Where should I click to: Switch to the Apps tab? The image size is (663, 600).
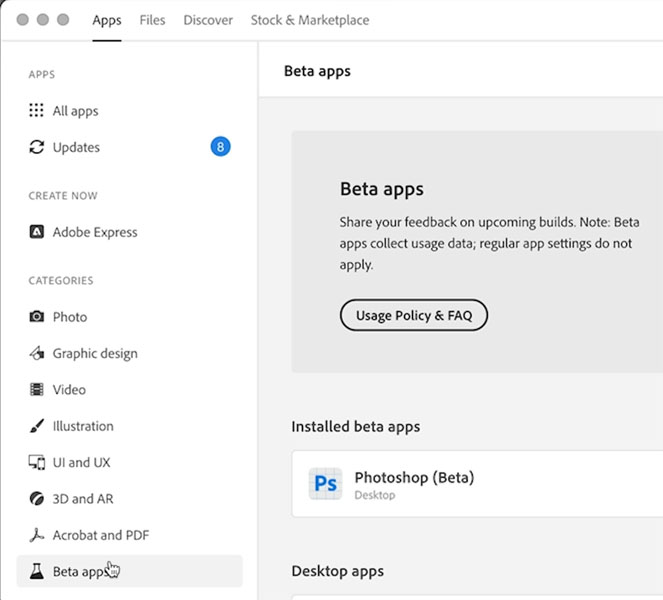point(107,20)
